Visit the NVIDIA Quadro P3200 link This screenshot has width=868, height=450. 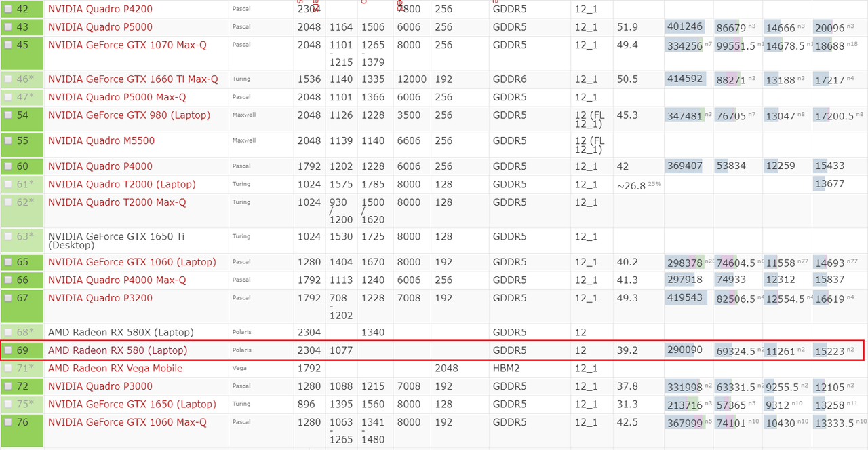100,298
